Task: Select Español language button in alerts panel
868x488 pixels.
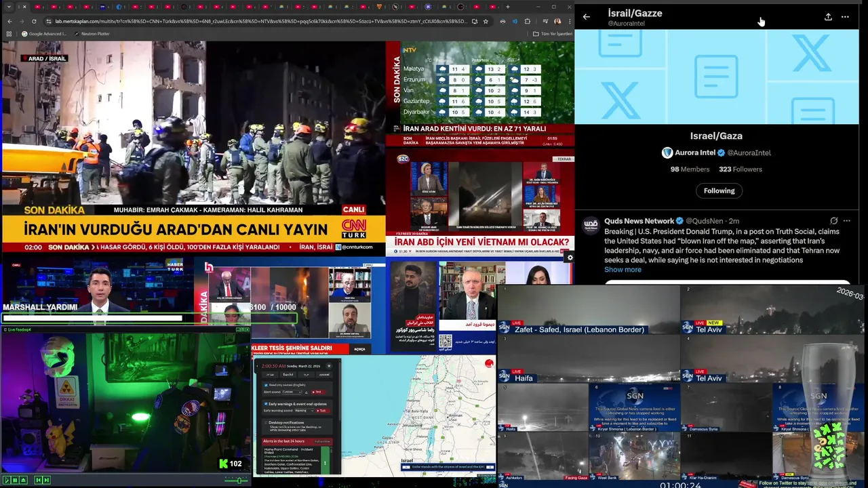Action: point(288,374)
